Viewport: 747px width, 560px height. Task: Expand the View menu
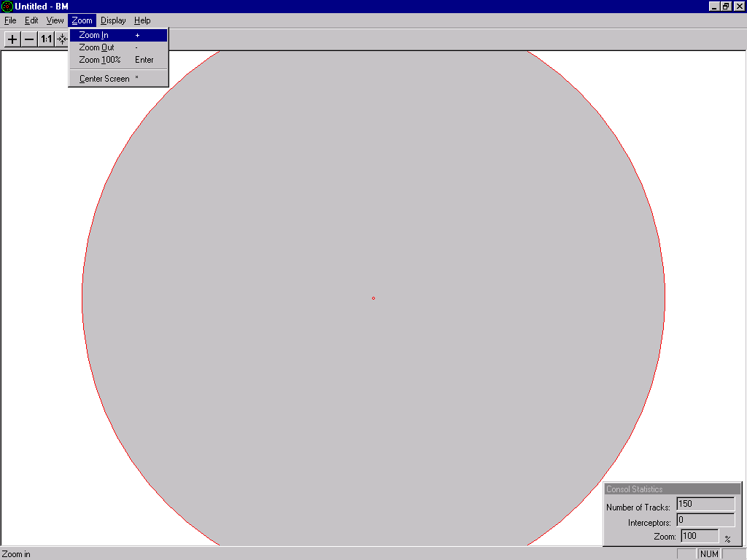pyautogui.click(x=55, y=20)
